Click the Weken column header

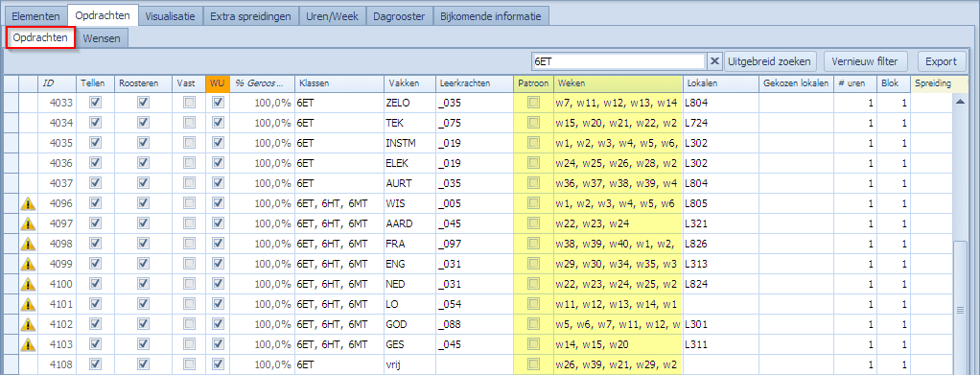pyautogui.click(x=618, y=83)
